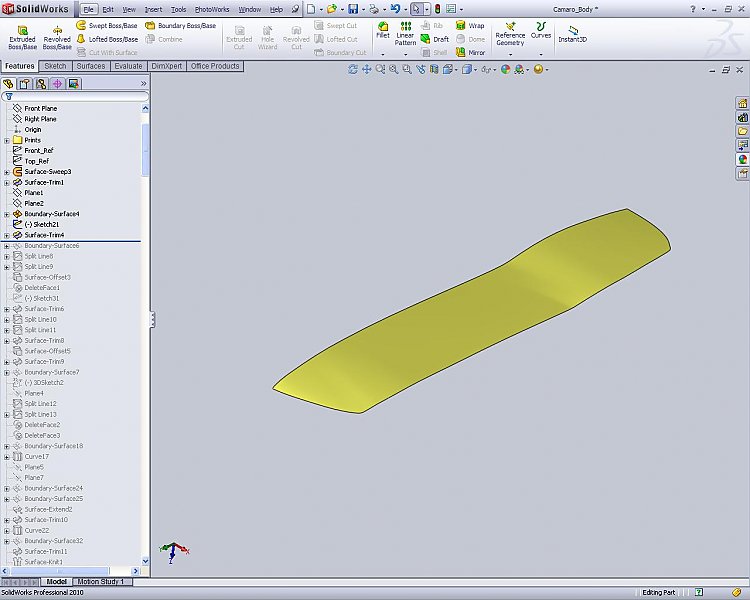The height and width of the screenshot is (600, 750).
Task: Click the Pan view icon
Action: tap(366, 69)
